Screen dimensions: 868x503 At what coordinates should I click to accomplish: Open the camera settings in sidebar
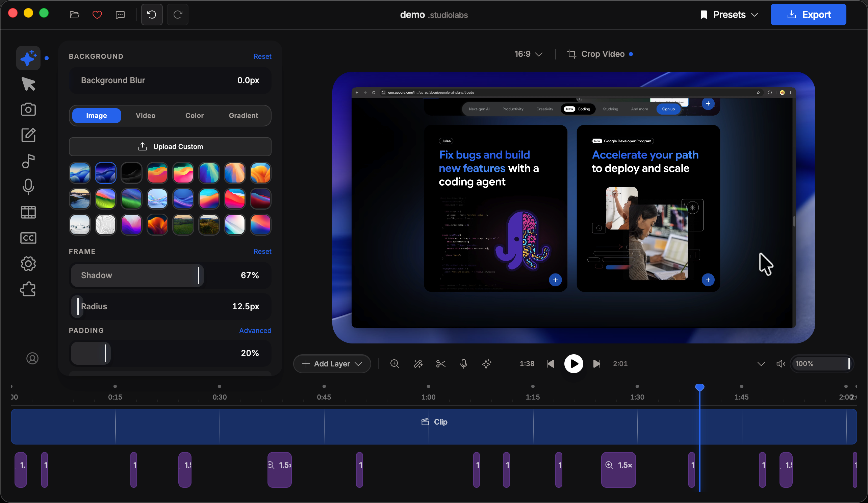click(29, 109)
